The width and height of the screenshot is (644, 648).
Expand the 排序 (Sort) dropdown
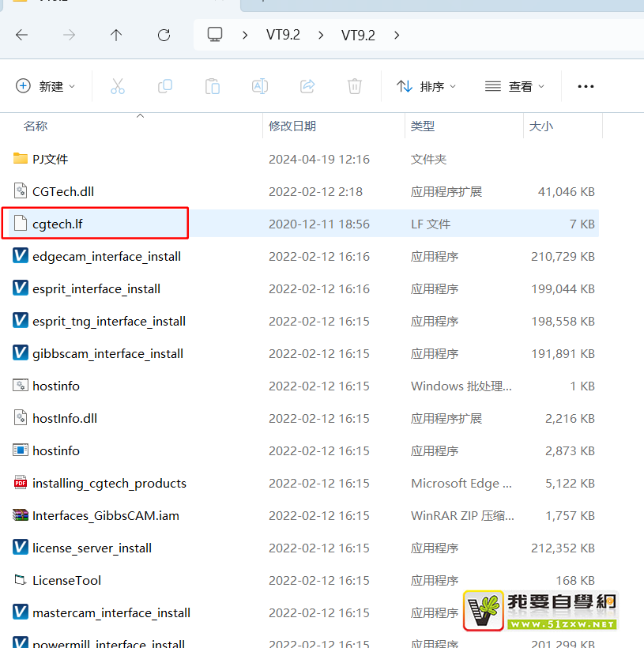(x=427, y=86)
